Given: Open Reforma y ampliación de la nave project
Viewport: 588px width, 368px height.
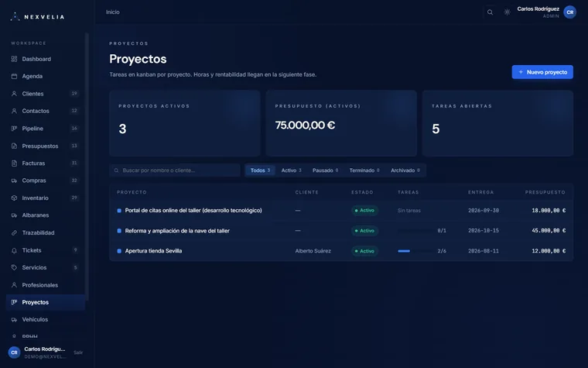Looking at the screenshot, I should point(177,231).
